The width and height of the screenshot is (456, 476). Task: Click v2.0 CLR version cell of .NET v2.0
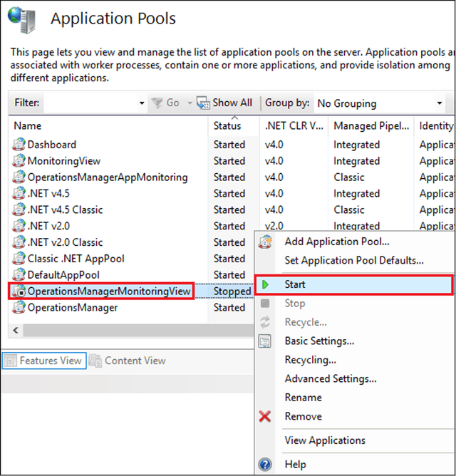coord(274,226)
